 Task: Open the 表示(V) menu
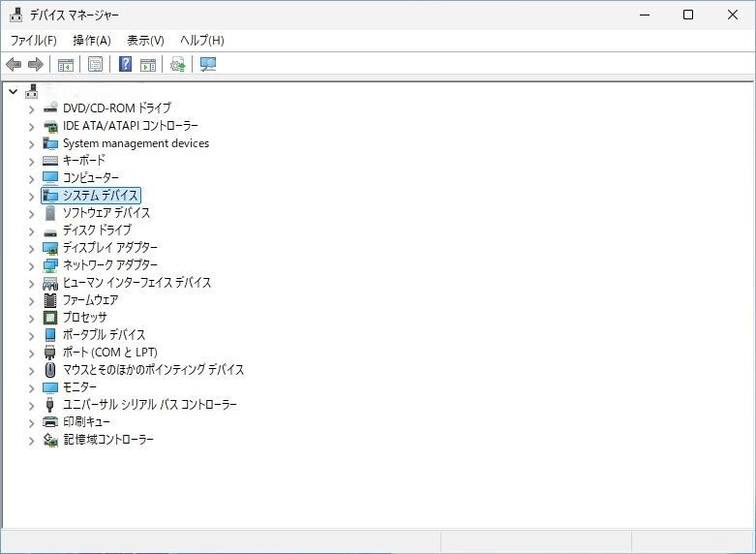click(x=145, y=41)
